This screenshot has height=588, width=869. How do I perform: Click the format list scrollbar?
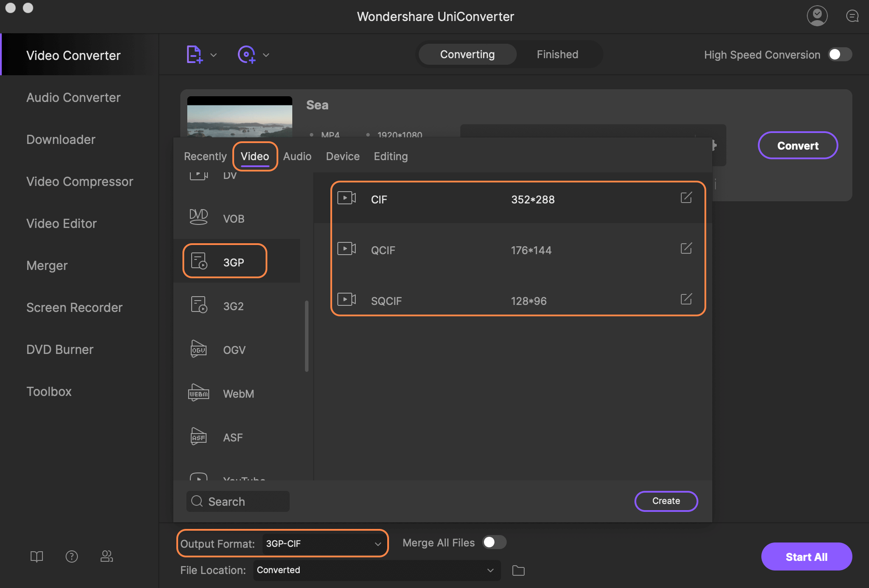pyautogui.click(x=306, y=336)
